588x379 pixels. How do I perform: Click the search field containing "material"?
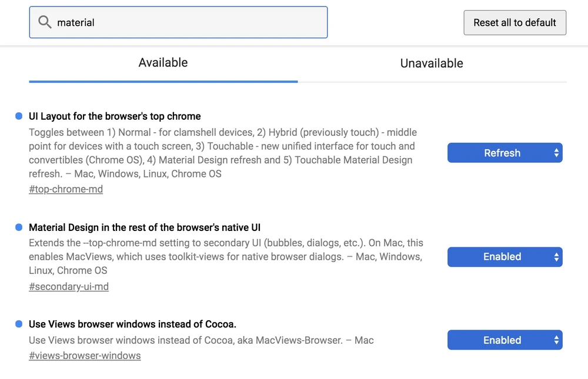pos(188,22)
